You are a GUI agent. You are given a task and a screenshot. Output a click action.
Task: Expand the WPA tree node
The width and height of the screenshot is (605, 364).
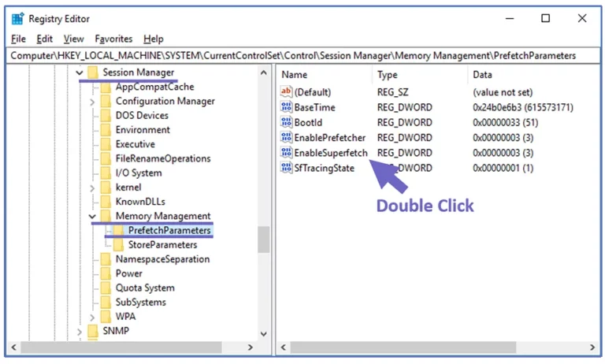[x=92, y=318]
